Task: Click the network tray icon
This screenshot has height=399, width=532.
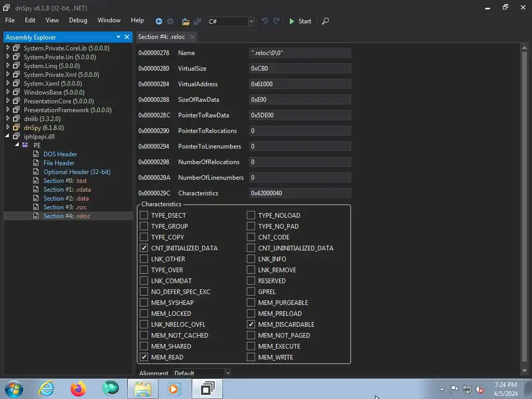Action: click(467, 389)
